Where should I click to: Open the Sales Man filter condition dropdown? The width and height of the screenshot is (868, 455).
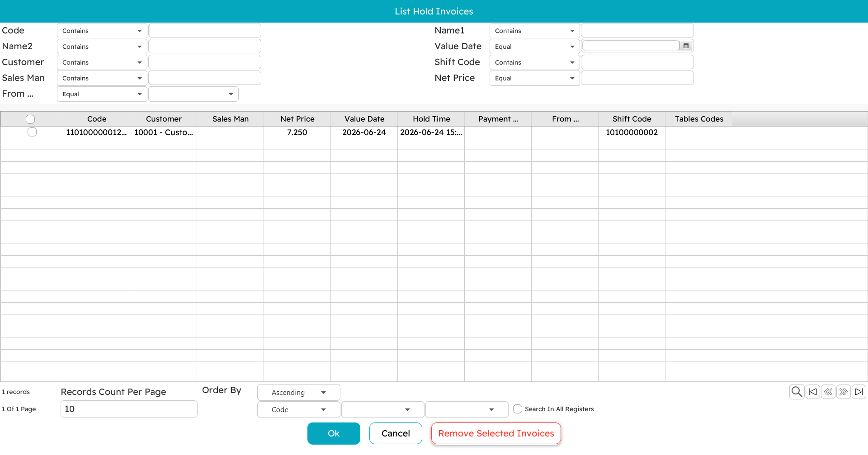(x=102, y=78)
